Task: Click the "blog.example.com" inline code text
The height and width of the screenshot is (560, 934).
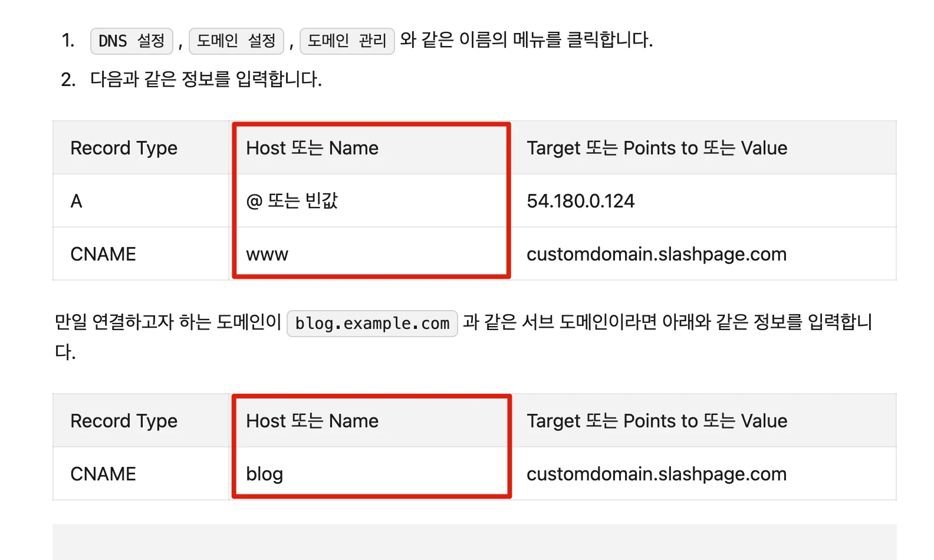Action: 372,324
